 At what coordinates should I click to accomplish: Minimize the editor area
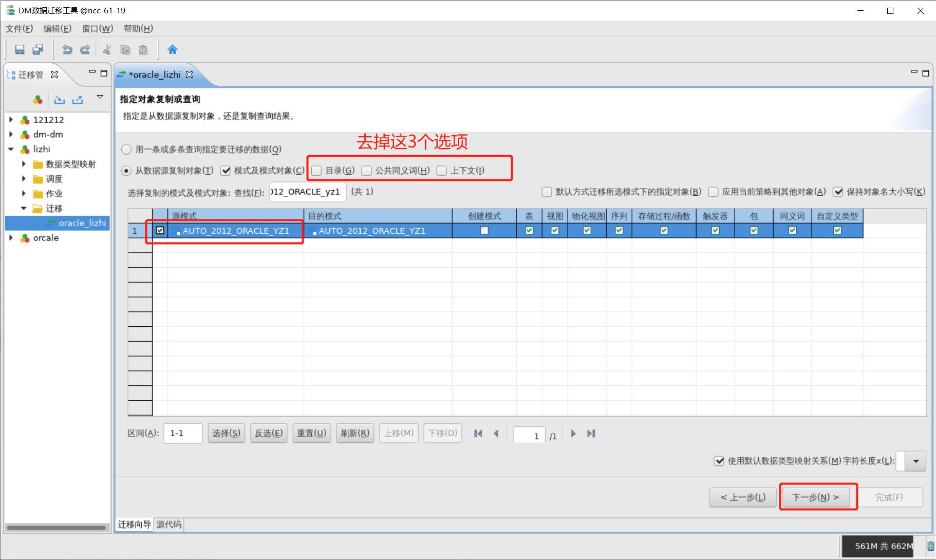[x=914, y=72]
